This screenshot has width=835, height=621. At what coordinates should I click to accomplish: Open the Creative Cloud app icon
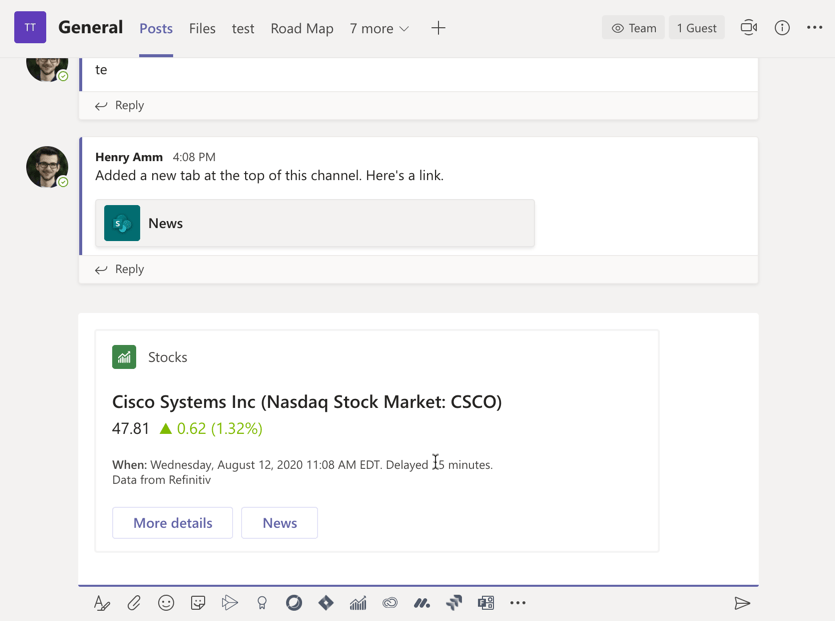390,603
